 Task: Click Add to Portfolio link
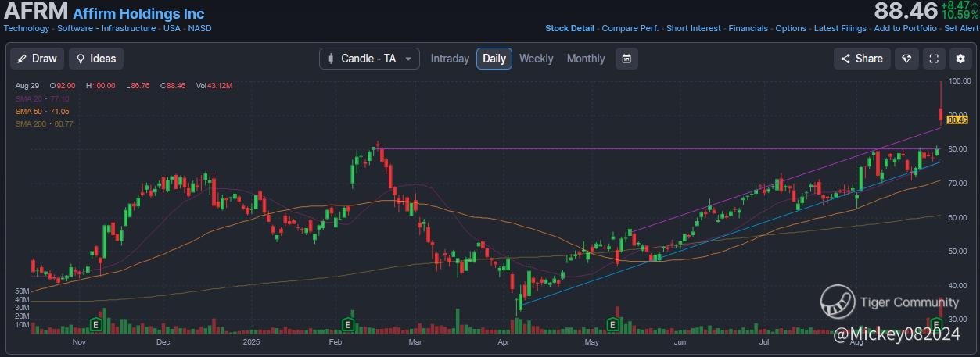[905, 28]
